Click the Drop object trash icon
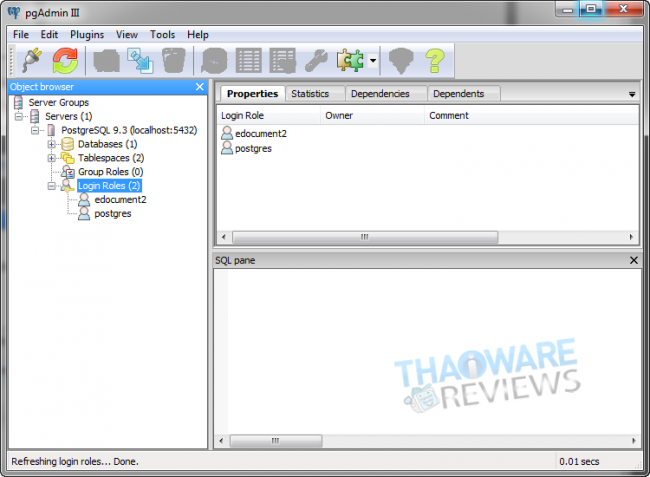This screenshot has height=477, width=650. pos(173,61)
